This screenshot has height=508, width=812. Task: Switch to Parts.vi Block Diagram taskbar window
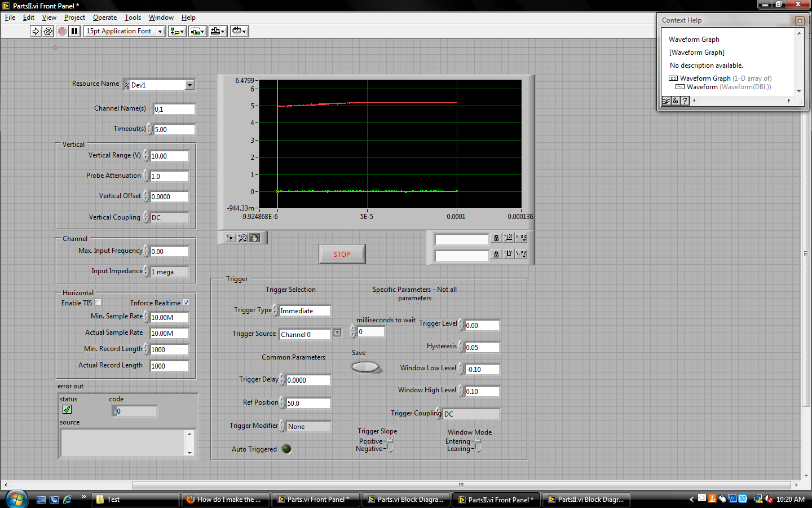coord(405,500)
